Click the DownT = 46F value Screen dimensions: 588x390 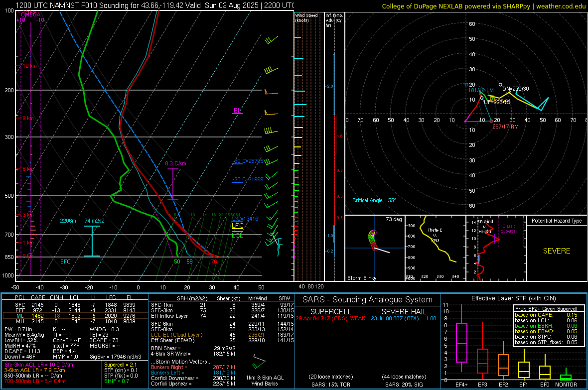19,357
